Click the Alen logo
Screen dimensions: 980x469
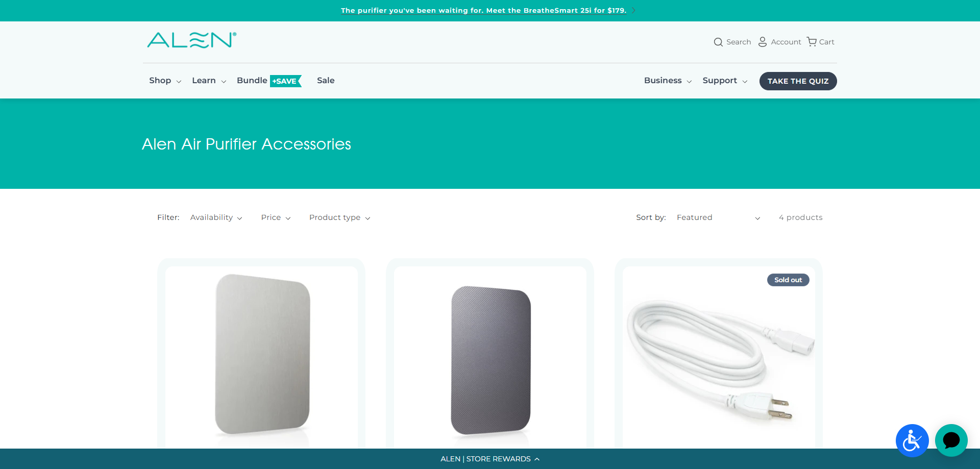(192, 40)
